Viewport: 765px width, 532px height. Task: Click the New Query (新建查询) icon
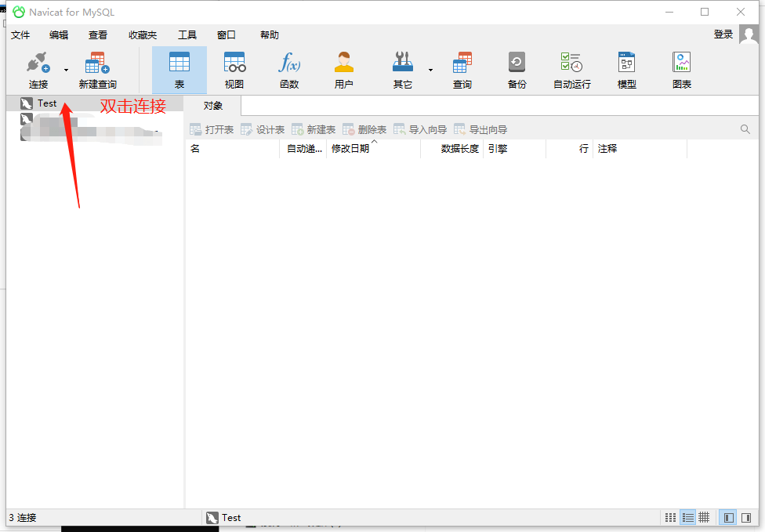pos(97,63)
